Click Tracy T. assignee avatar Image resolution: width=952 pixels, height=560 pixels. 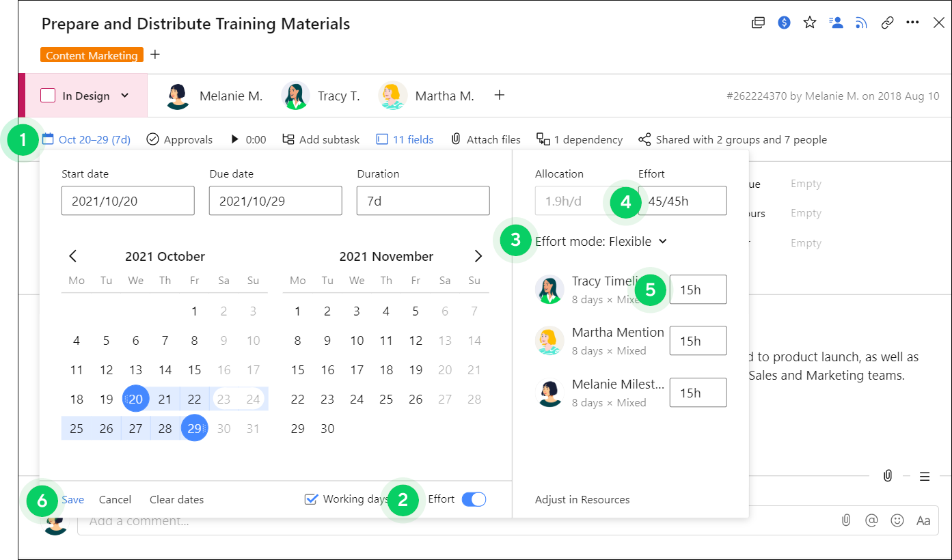point(295,96)
